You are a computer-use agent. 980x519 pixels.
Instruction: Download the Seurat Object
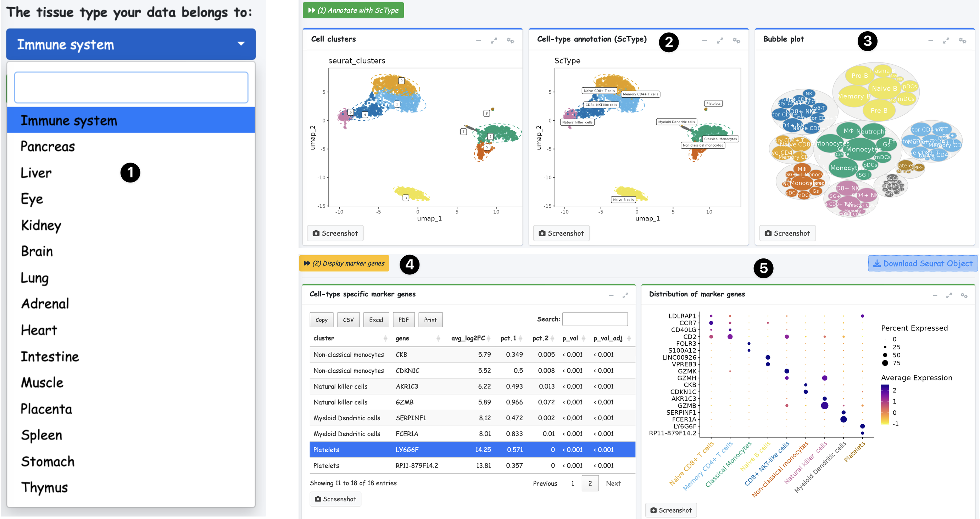[x=923, y=263]
